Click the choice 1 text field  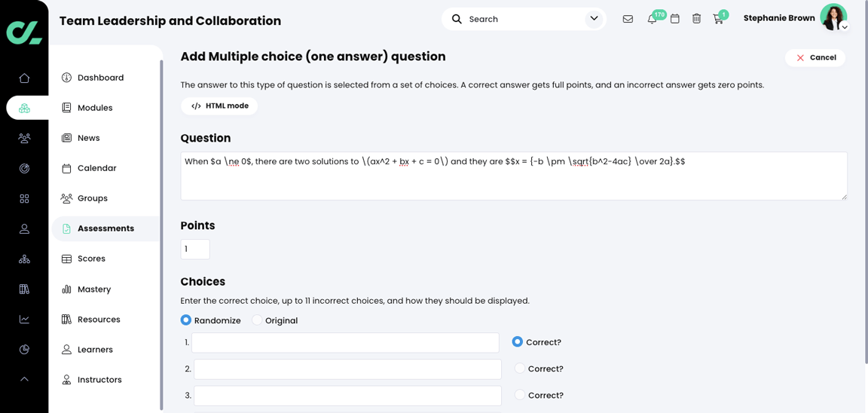click(345, 343)
